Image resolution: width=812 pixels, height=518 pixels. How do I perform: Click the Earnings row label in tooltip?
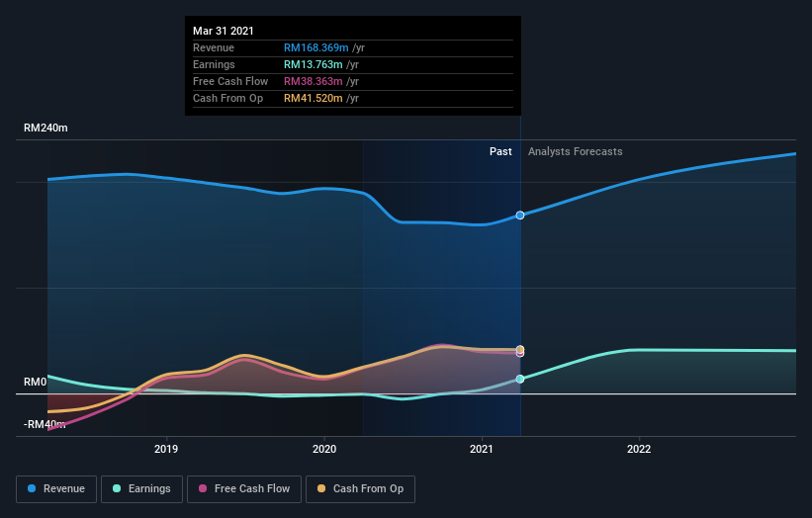(214, 64)
